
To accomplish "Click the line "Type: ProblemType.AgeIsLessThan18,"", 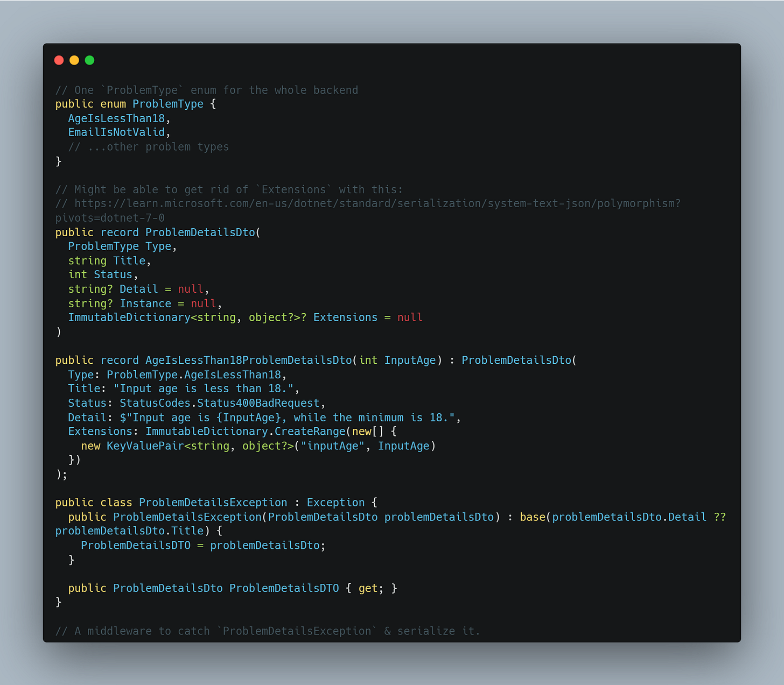I will point(177,375).
